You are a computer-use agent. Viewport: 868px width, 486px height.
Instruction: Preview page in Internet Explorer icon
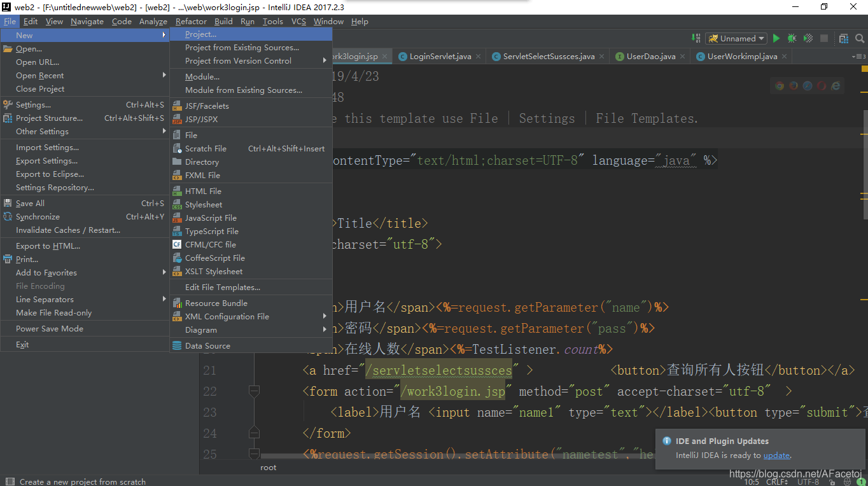(x=836, y=86)
